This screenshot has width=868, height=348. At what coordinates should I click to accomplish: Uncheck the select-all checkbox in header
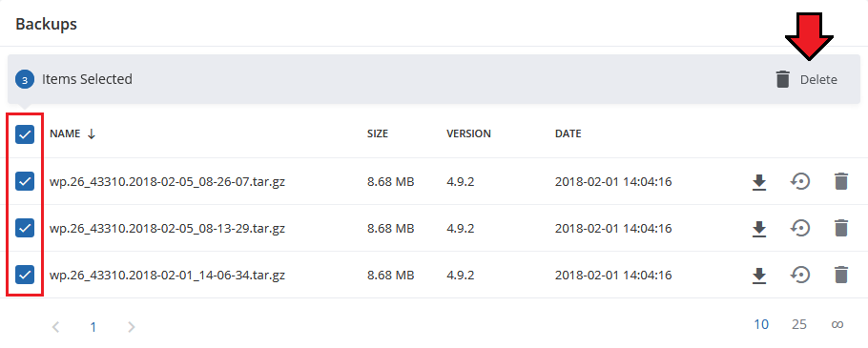pyautogui.click(x=25, y=133)
